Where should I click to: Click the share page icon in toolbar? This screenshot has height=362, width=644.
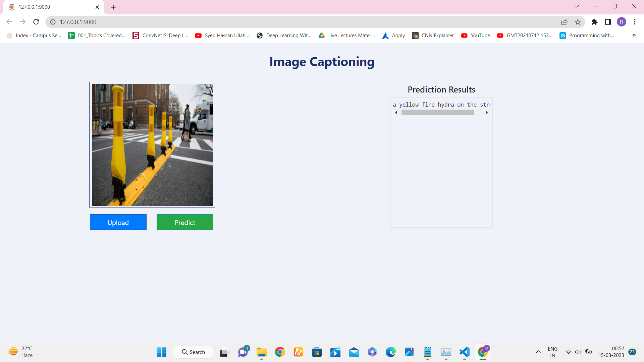click(565, 22)
